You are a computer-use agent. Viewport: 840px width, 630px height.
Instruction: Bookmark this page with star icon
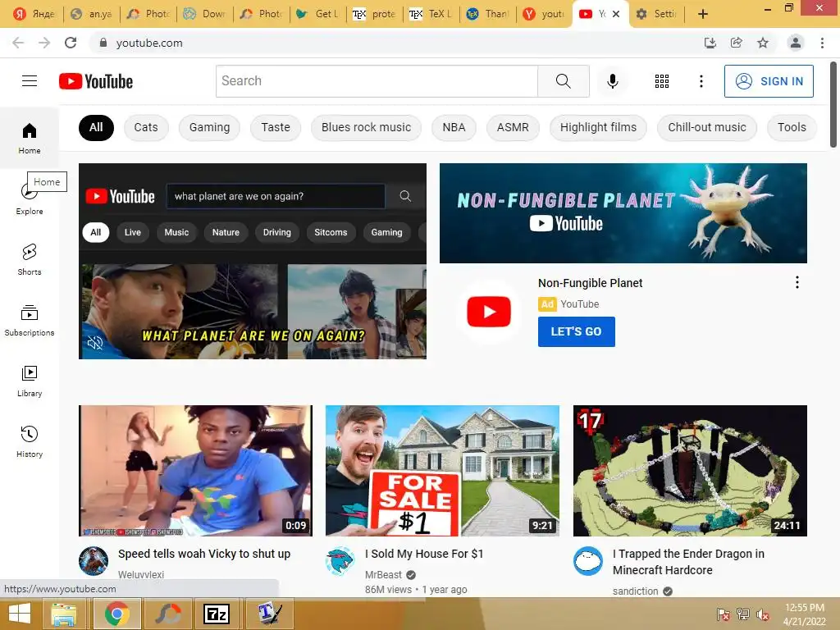(763, 43)
